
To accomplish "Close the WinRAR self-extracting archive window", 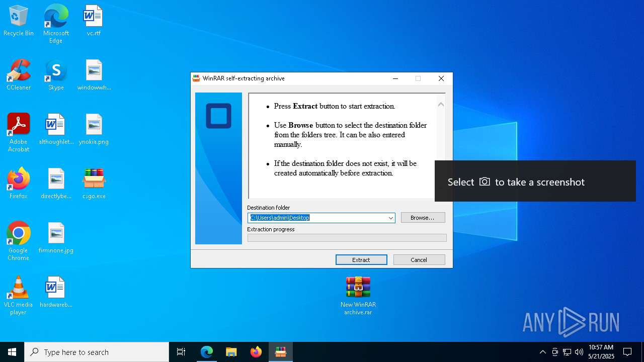I will tap(441, 78).
